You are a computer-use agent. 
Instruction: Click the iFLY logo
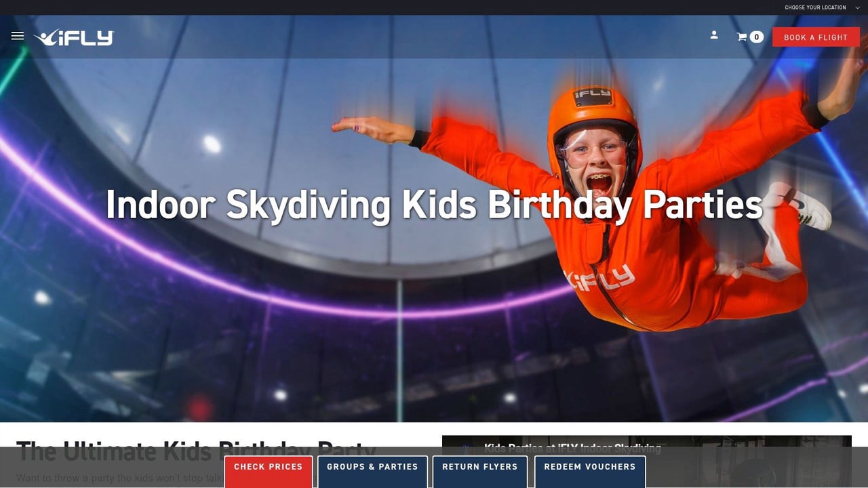[x=73, y=38]
